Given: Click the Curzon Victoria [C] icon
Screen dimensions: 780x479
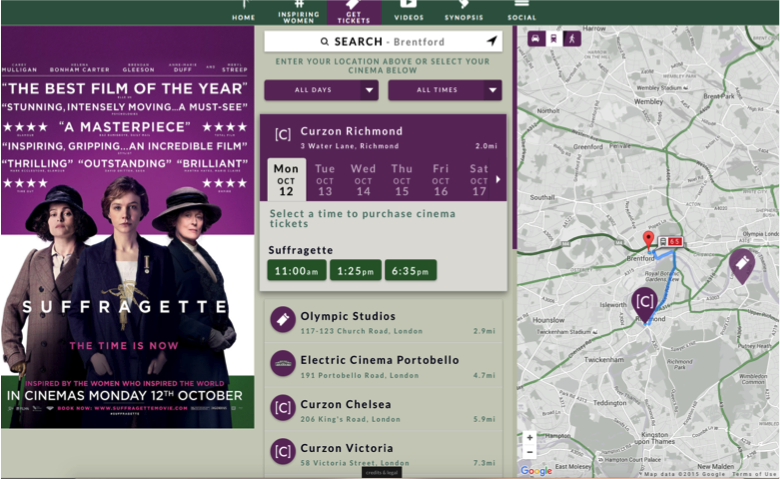Looking at the screenshot, I should pos(283,452).
